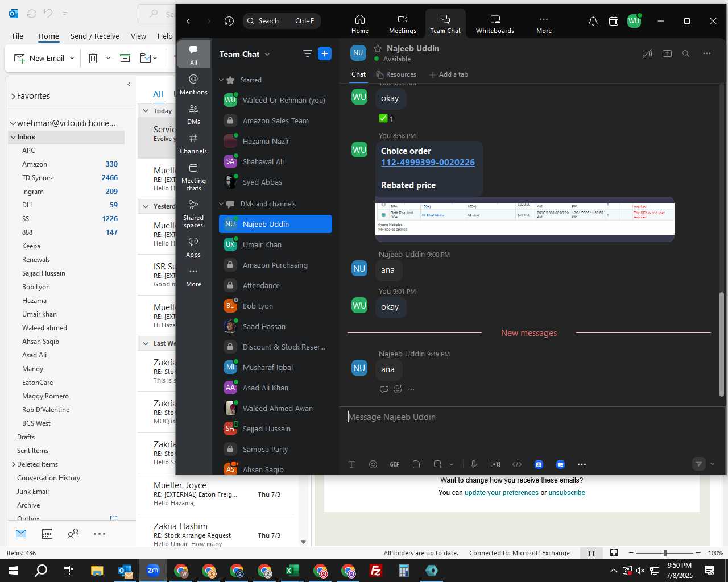Expand the screenshot options dropdown arrow
Image resolution: width=728 pixels, height=582 pixels.
pyautogui.click(x=452, y=464)
